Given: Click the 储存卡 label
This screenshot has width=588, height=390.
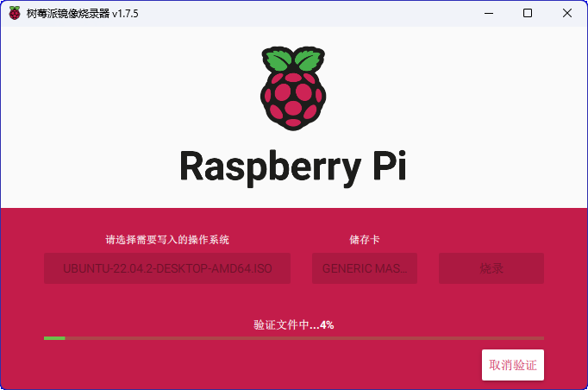Looking at the screenshot, I should coord(365,240).
